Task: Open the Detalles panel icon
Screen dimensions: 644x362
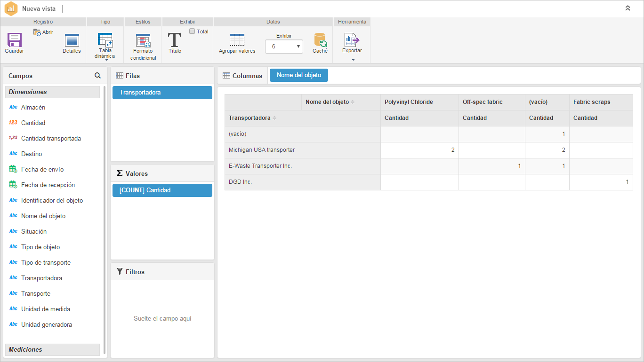Action: coord(72,40)
